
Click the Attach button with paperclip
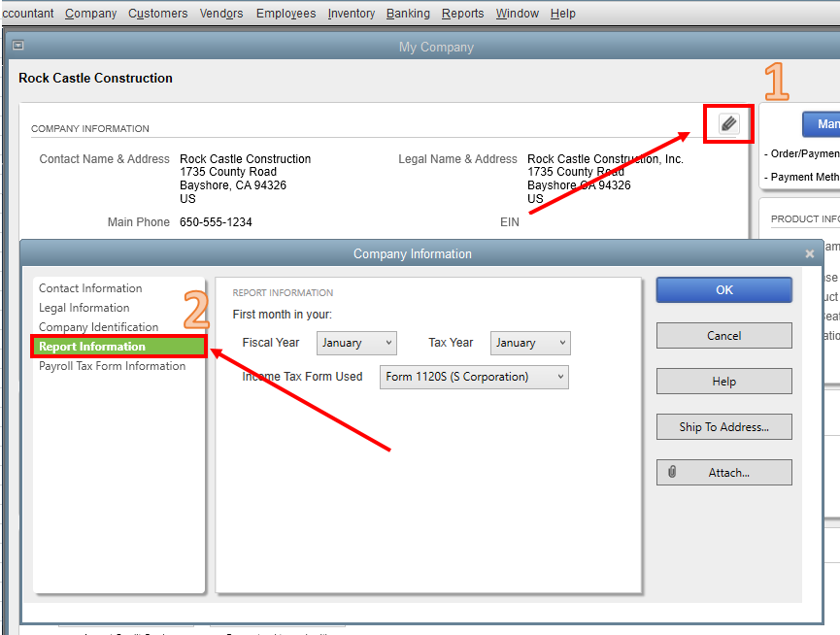pos(724,472)
